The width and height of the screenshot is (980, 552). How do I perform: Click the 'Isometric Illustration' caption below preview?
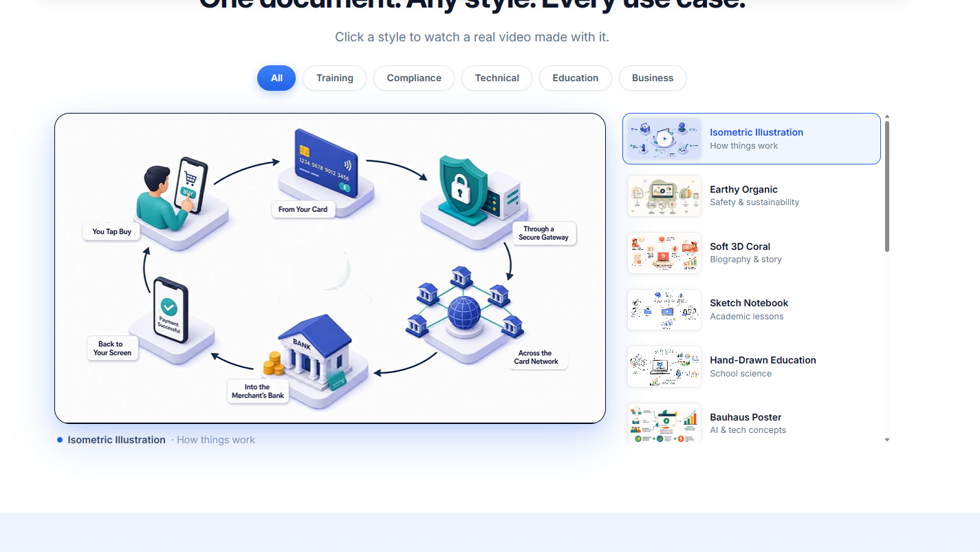116,440
